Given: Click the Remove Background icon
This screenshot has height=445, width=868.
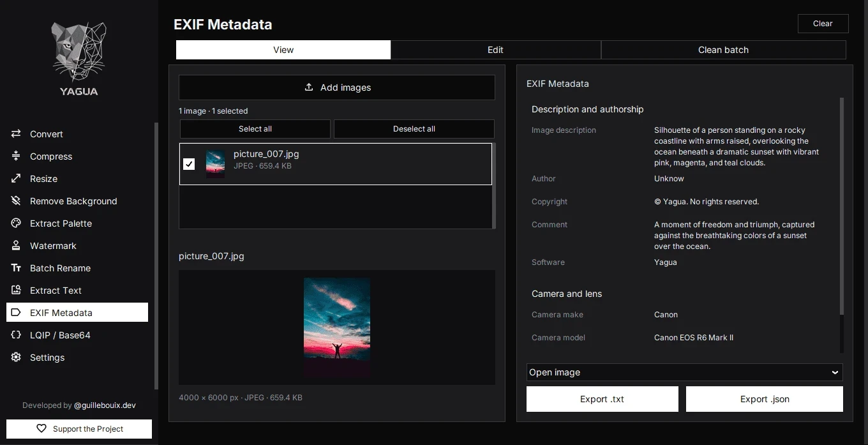Looking at the screenshot, I should click(16, 201).
